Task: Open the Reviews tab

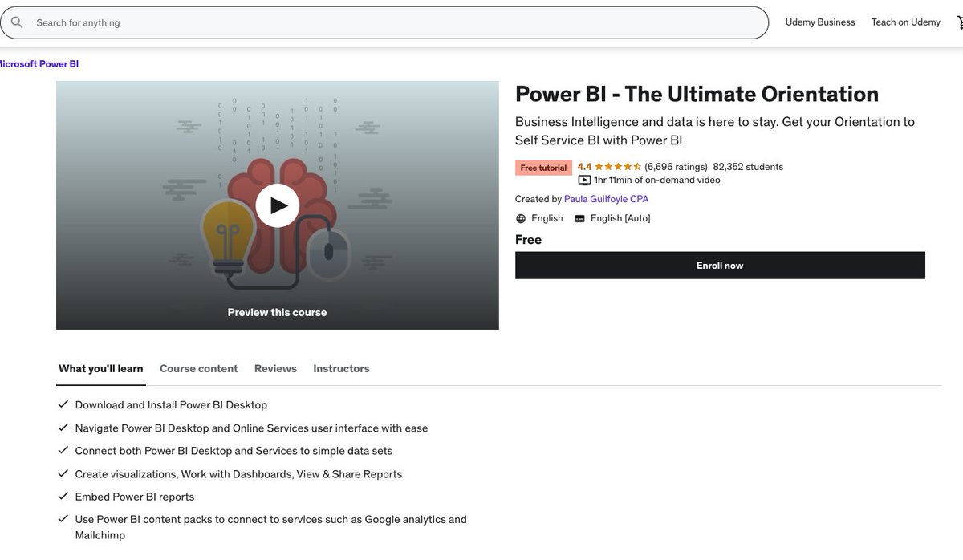Action: point(275,368)
